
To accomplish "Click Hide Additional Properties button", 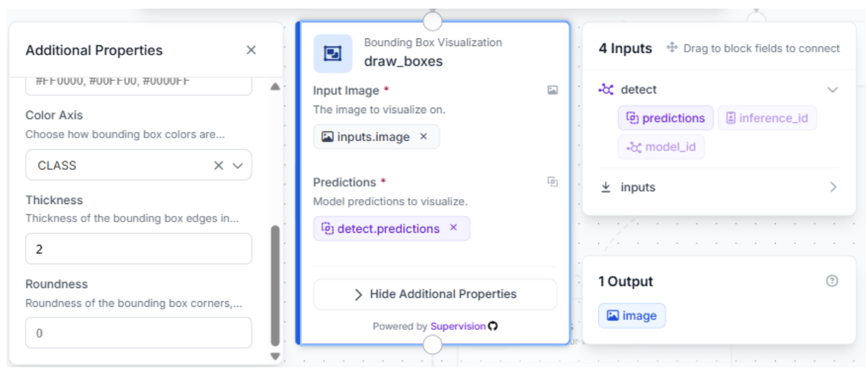I will [435, 294].
